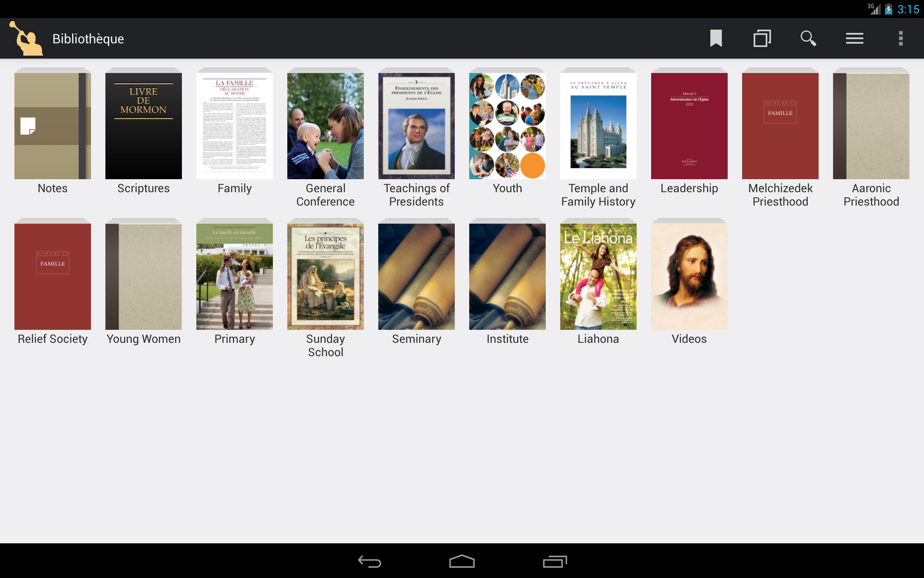Tap the Notes label
Image resolution: width=924 pixels, height=578 pixels.
[x=53, y=188]
